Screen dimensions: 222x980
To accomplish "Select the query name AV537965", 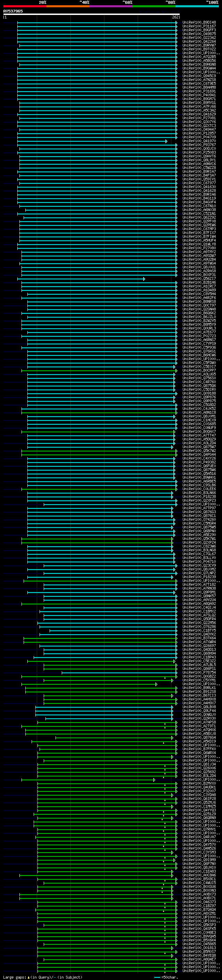I will coord(13,11).
